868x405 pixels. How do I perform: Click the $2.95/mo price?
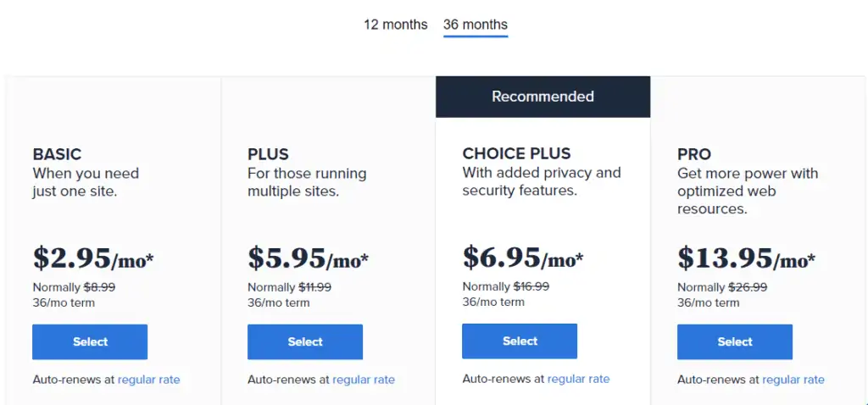(93, 258)
